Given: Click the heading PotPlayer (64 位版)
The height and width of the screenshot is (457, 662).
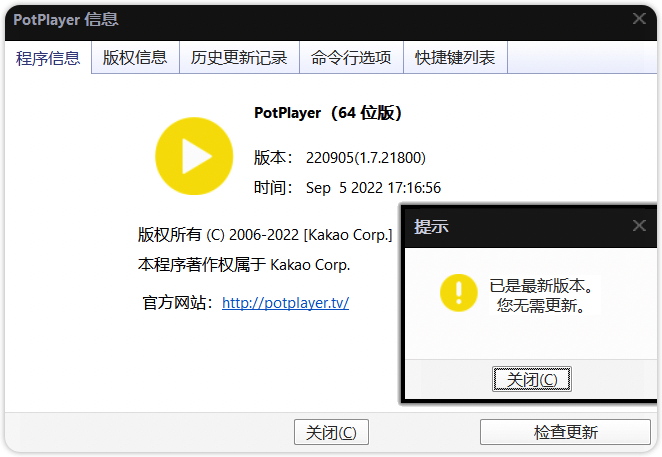Looking at the screenshot, I should tap(328, 113).
